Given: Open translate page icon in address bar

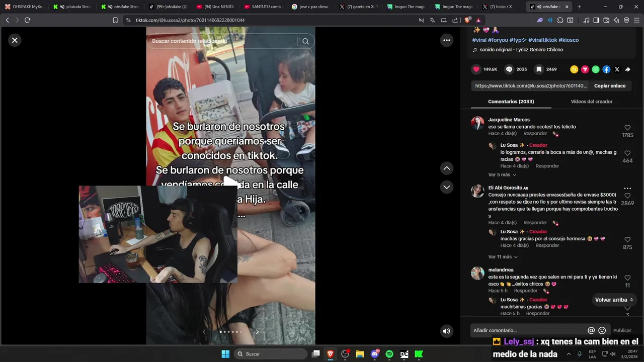Looking at the screenshot, I should point(432,20).
